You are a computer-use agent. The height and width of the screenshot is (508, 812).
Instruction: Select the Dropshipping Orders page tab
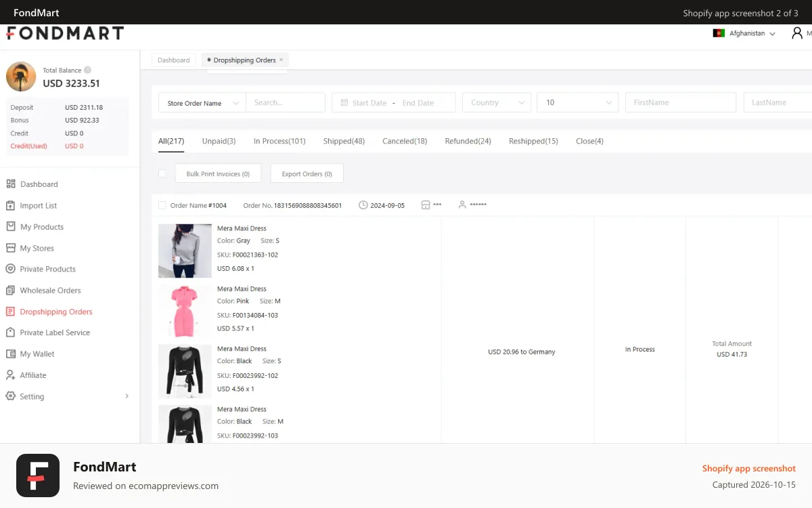point(244,60)
